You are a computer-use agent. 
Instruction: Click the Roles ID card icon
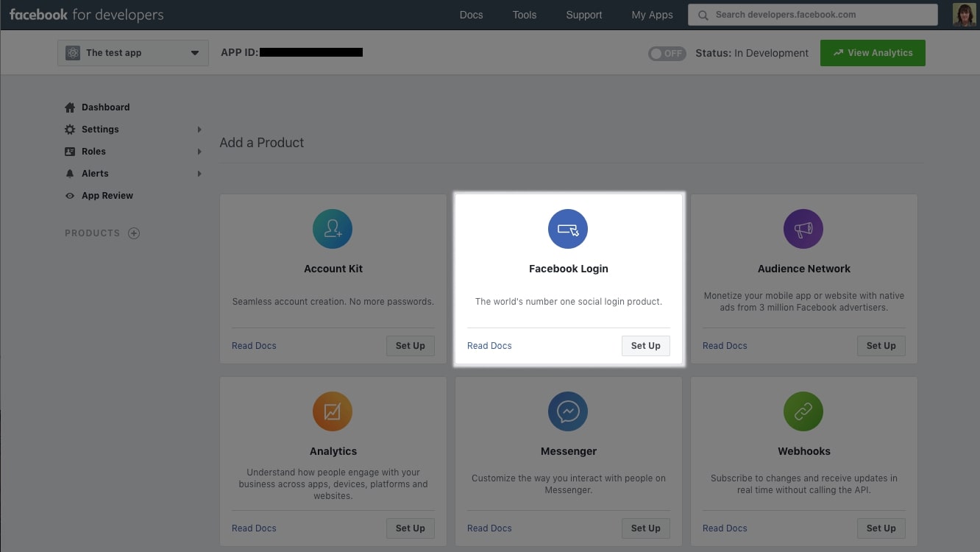[x=70, y=152]
